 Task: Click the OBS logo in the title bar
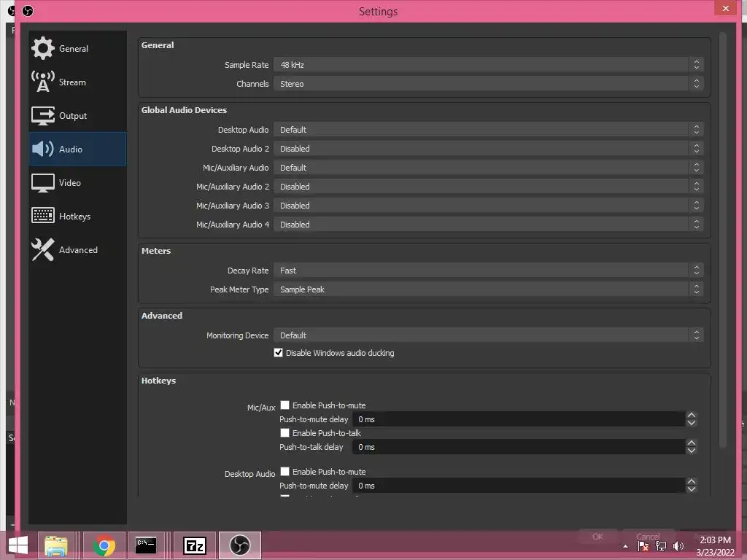(28, 10)
